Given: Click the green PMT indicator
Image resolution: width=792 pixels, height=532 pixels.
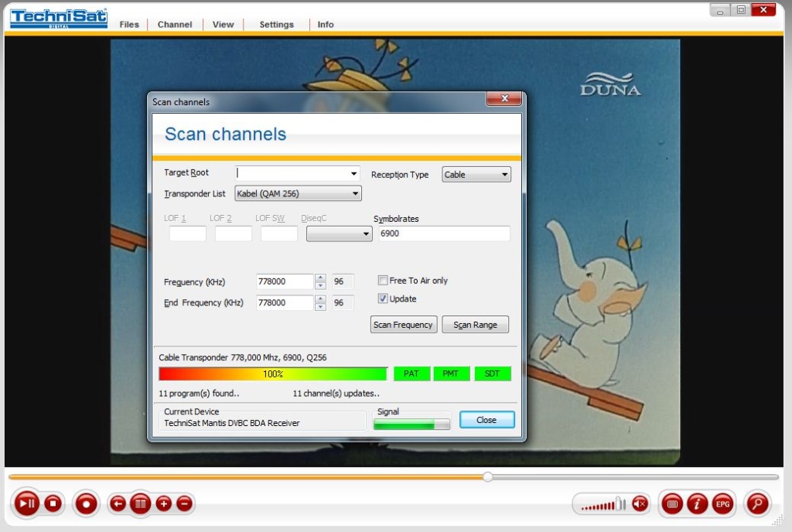Looking at the screenshot, I should click(451, 373).
